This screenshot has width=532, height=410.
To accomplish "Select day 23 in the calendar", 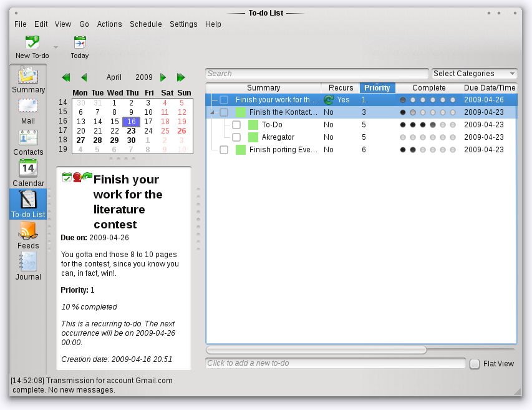I will [132, 131].
